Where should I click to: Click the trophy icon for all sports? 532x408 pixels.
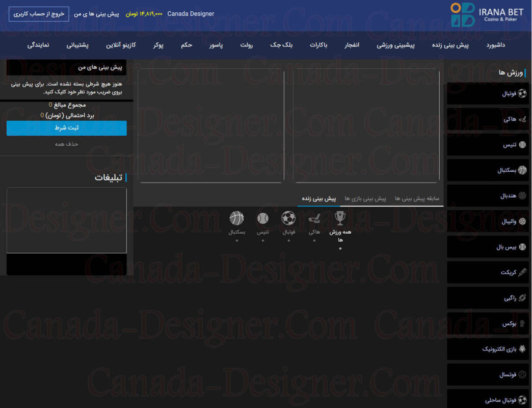coord(340,219)
